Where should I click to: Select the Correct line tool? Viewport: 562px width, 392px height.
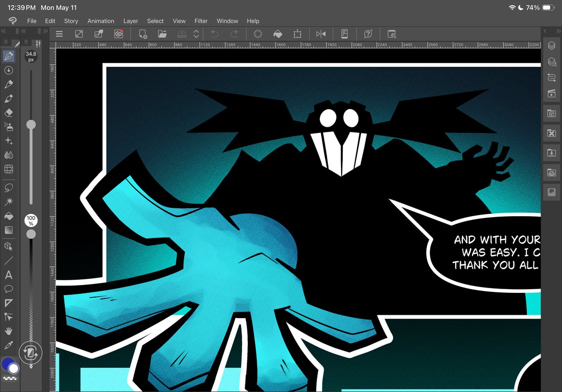[8, 317]
